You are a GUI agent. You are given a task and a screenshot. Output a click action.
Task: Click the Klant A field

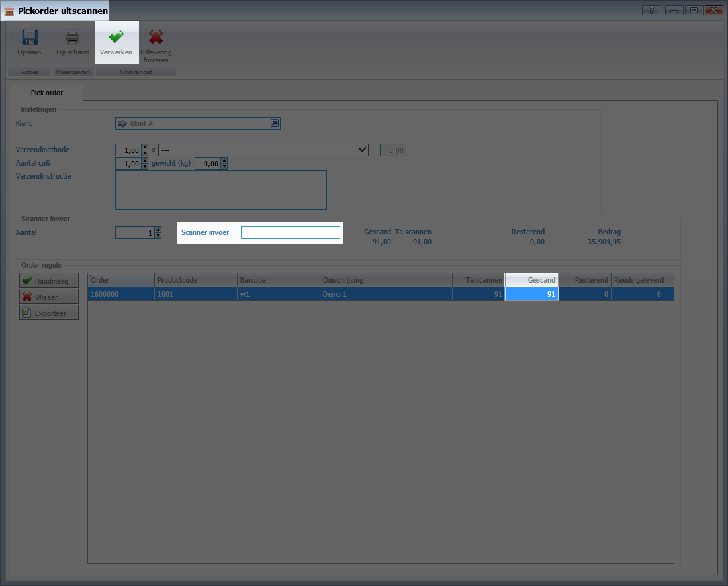192,124
